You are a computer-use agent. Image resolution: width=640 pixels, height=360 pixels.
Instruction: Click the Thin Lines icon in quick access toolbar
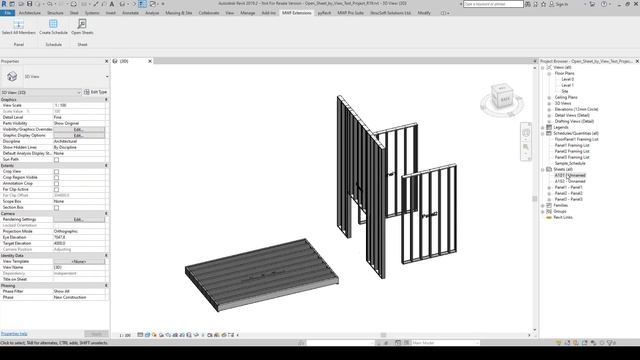[x=142, y=4]
